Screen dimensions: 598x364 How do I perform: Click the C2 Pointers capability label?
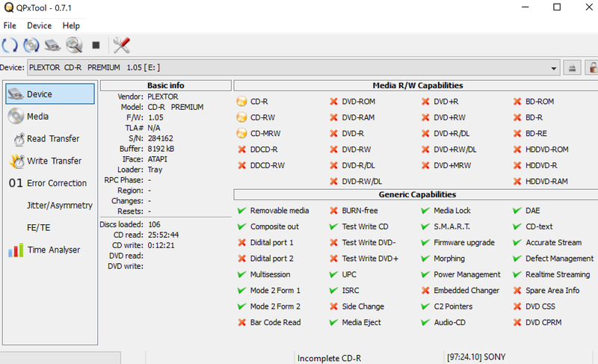453,306
